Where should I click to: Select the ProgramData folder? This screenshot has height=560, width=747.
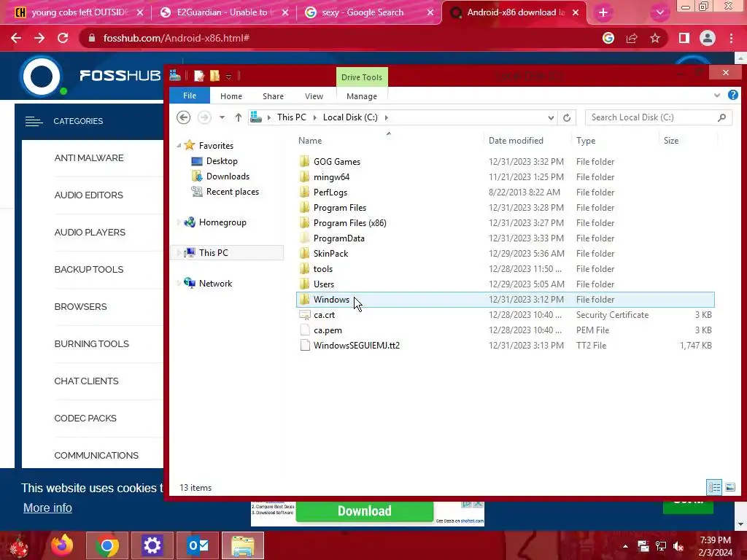(x=505, y=238)
